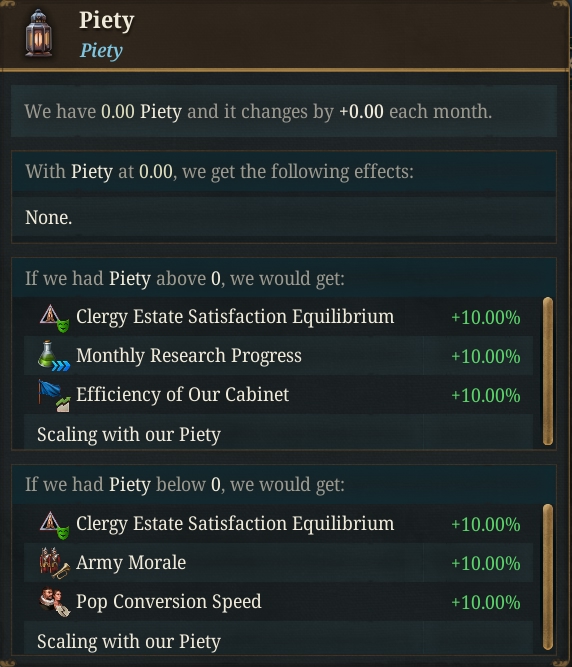Click the 'None.' current effects entry

coord(48,217)
